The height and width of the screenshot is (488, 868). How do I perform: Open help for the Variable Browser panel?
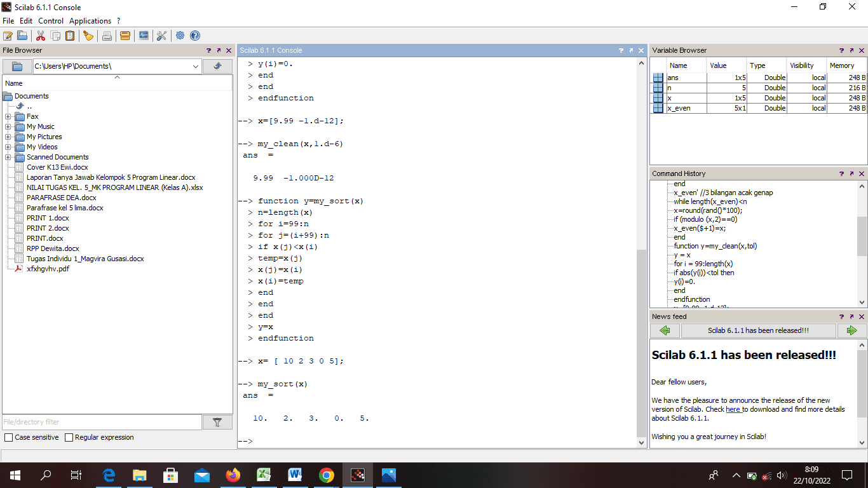click(x=841, y=50)
